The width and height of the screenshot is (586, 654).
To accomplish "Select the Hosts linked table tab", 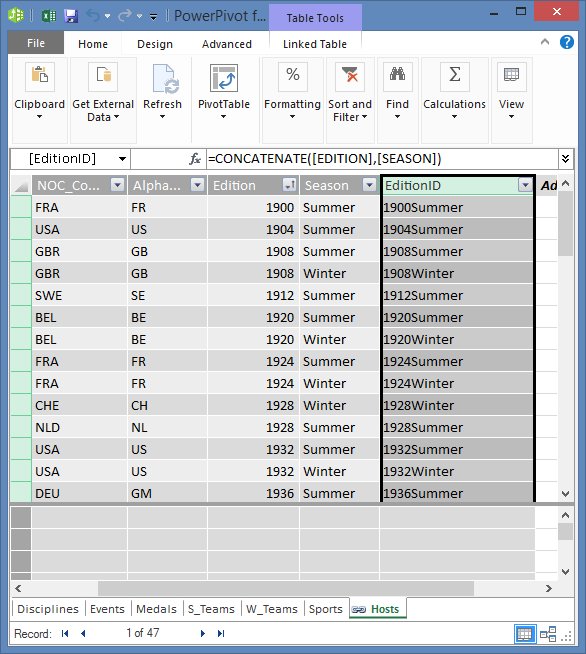I will [x=377, y=609].
